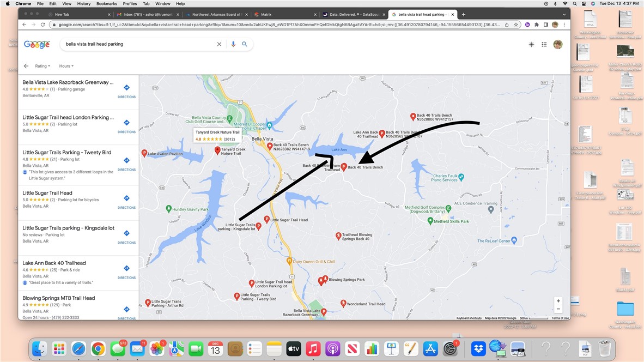This screenshot has height=362, width=644.
Task: Zoom out on the map
Action: point(558,310)
